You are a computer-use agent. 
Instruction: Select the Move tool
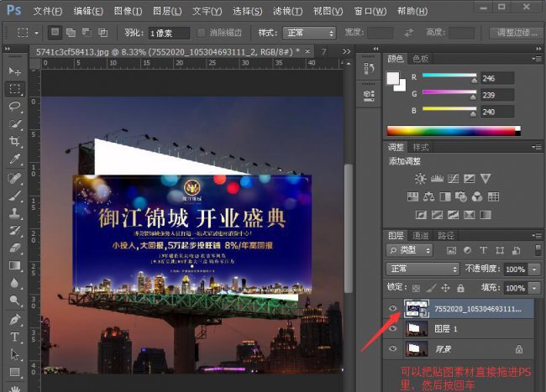14,71
